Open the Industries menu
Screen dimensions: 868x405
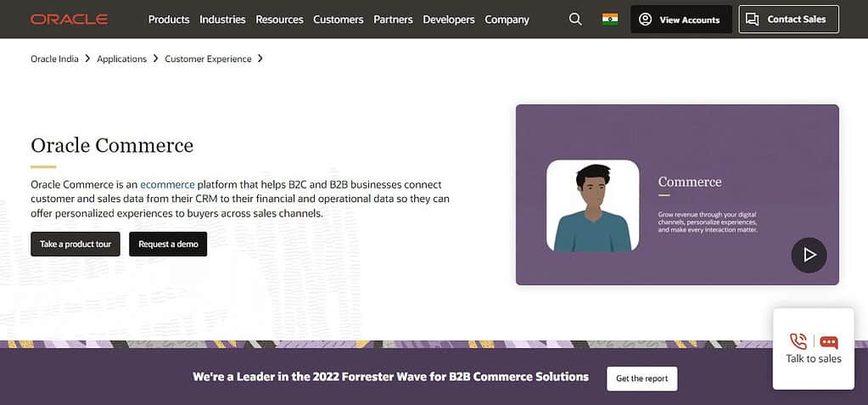tap(222, 20)
